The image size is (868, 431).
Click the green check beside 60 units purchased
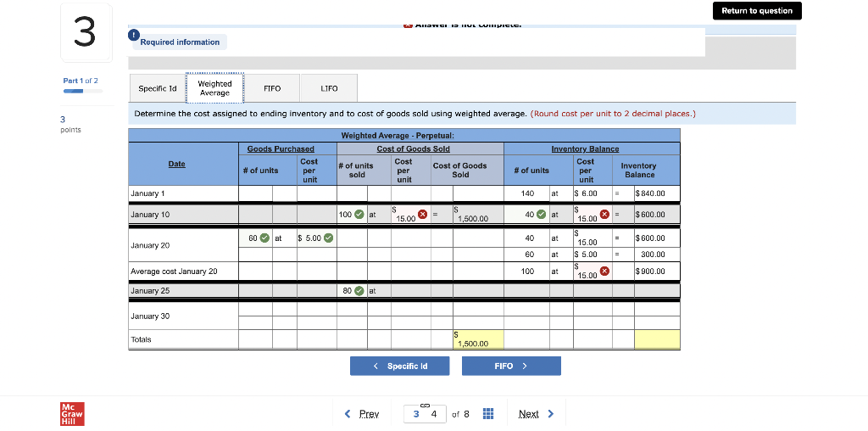pyautogui.click(x=264, y=238)
